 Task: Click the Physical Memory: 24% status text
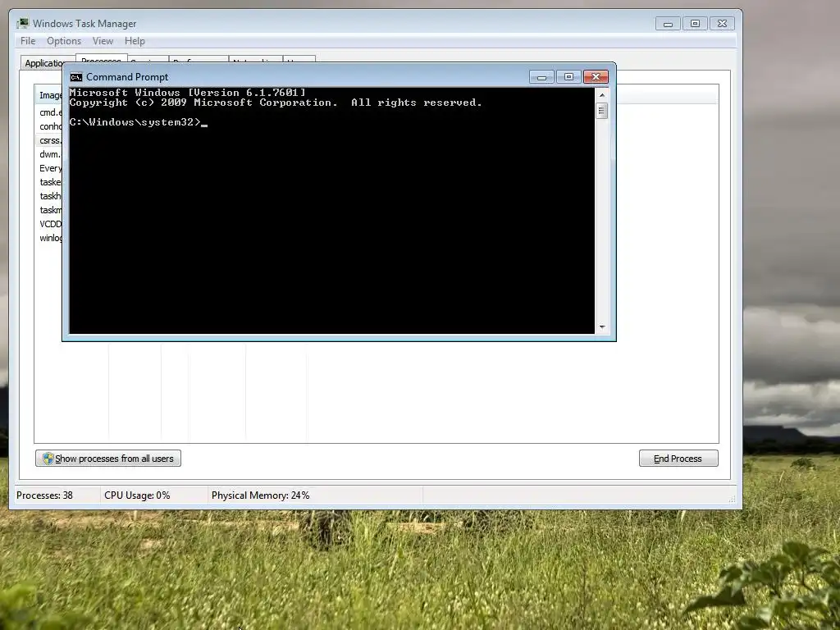[x=260, y=495]
